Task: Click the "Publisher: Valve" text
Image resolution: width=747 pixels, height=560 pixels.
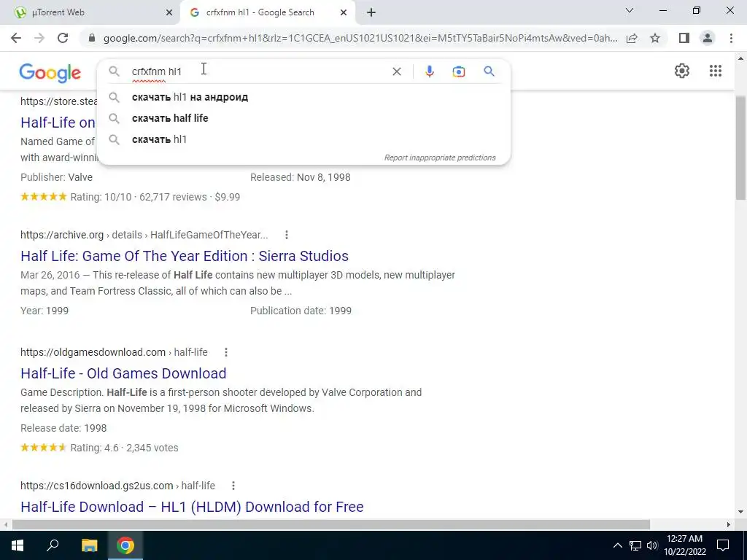Action: pyautogui.click(x=56, y=177)
